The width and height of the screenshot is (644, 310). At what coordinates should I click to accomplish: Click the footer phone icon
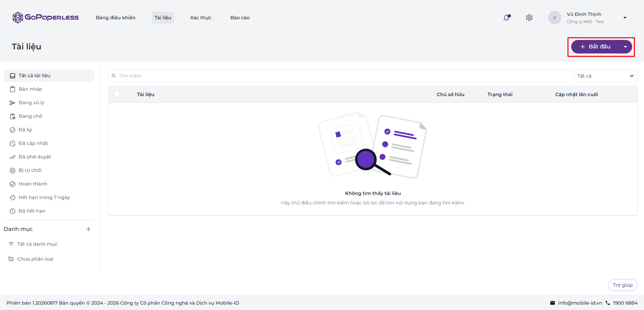click(608, 303)
